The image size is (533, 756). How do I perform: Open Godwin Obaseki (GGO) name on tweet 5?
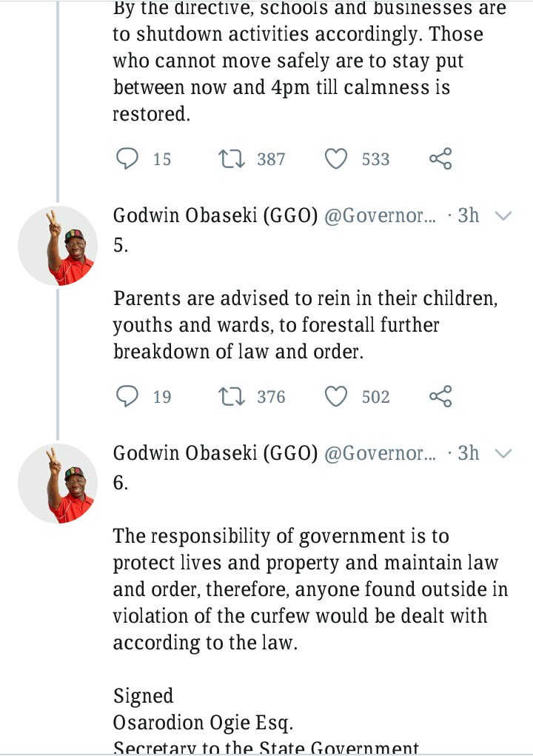coord(215,215)
